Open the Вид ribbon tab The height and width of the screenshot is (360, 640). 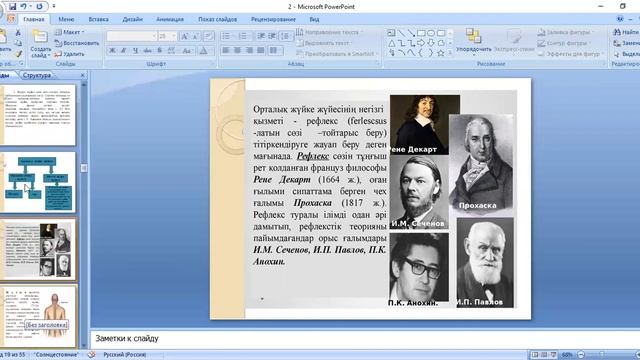tap(314, 19)
